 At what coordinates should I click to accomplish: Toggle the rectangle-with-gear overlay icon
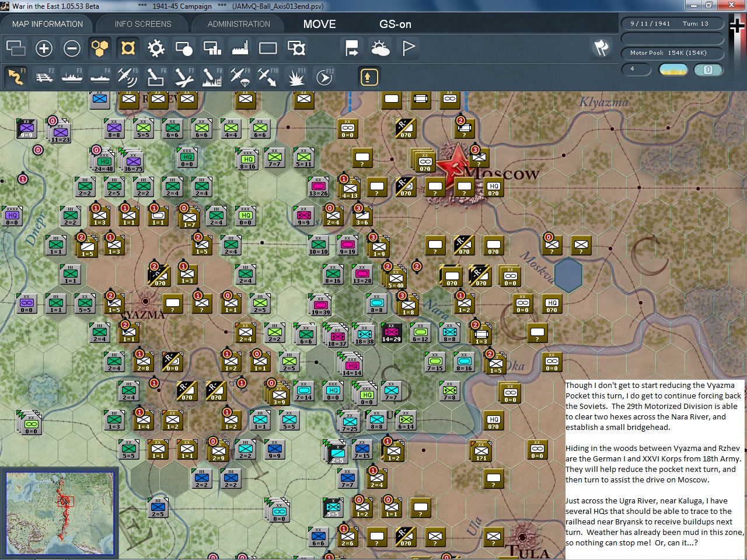pos(296,48)
